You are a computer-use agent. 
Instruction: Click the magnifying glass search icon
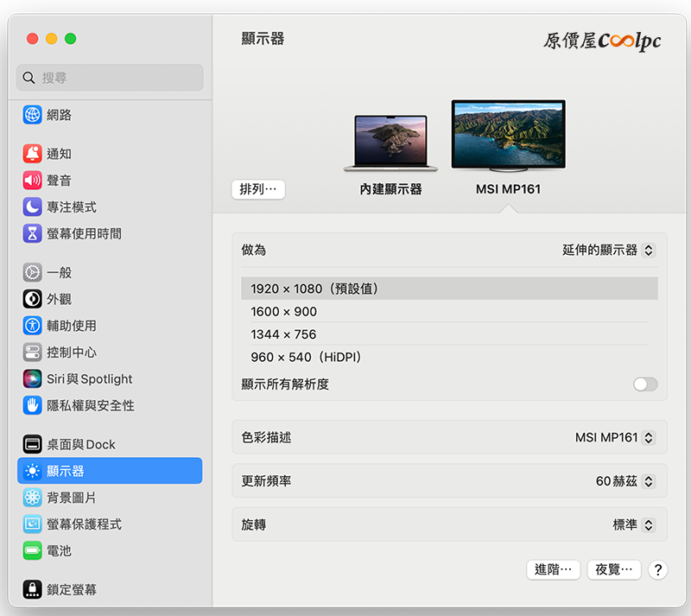pyautogui.click(x=29, y=78)
